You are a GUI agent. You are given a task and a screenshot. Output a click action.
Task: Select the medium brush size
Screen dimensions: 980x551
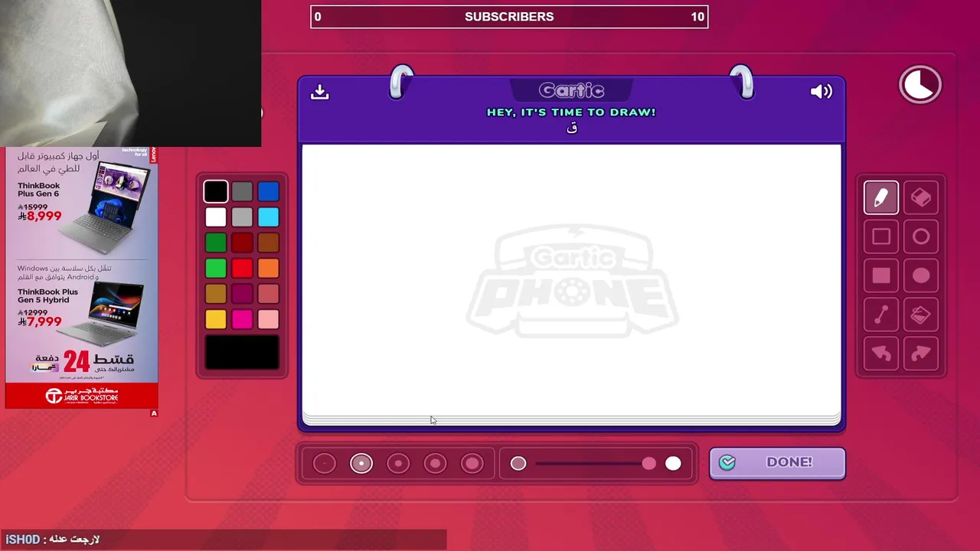point(398,463)
